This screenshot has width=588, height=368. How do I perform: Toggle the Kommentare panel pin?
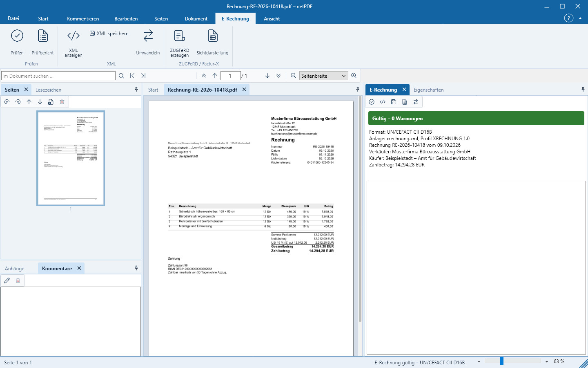[136, 268]
